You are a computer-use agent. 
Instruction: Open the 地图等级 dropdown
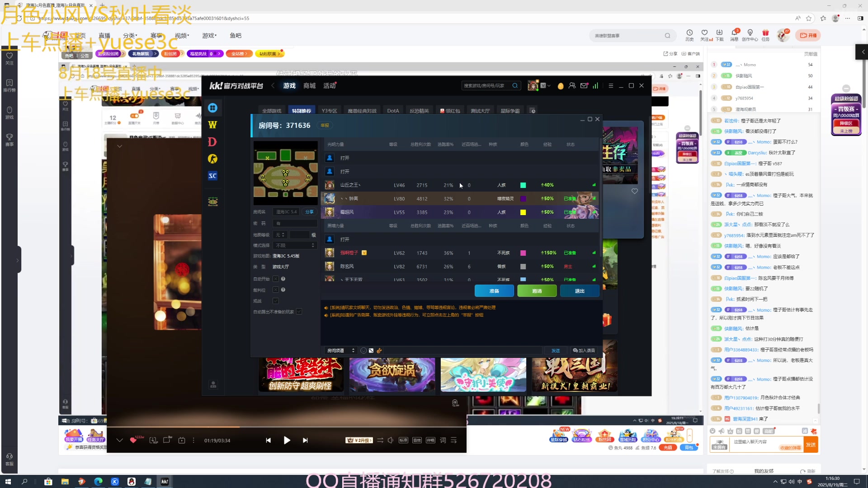click(280, 235)
